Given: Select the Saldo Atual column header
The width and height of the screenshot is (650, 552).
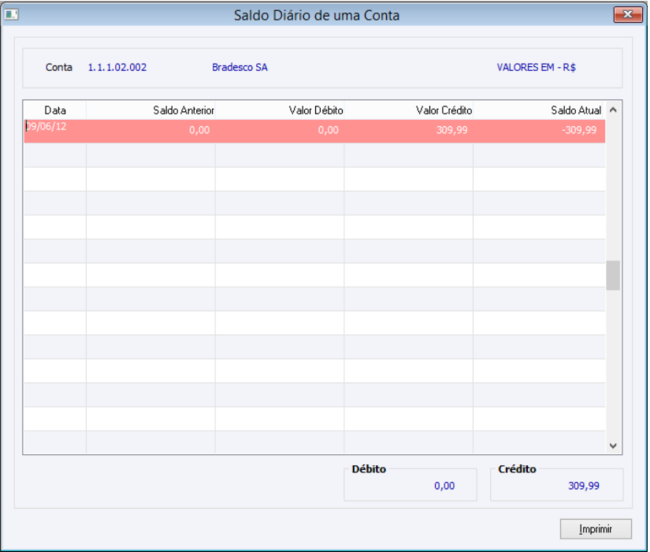Looking at the screenshot, I should point(539,110).
